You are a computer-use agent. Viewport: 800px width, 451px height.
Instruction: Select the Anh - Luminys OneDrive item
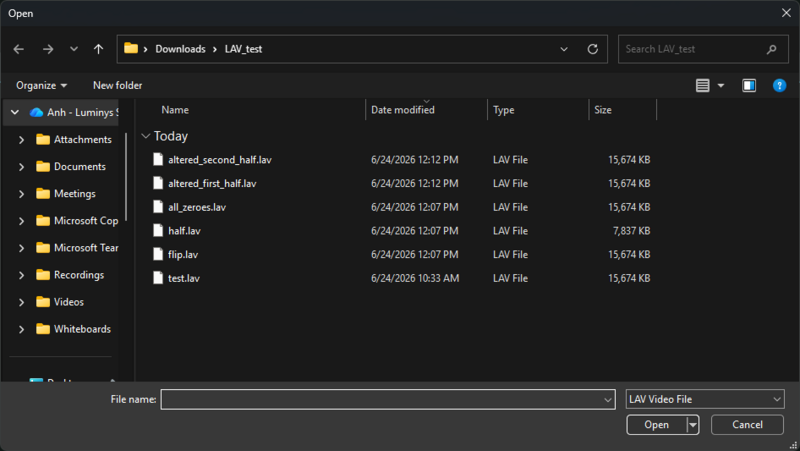(74, 112)
